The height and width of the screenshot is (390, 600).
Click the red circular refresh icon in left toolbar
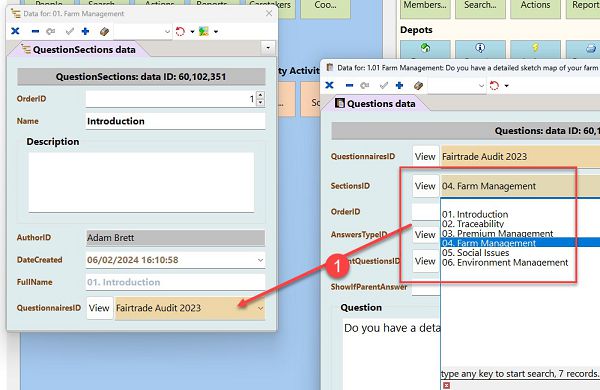pos(180,31)
